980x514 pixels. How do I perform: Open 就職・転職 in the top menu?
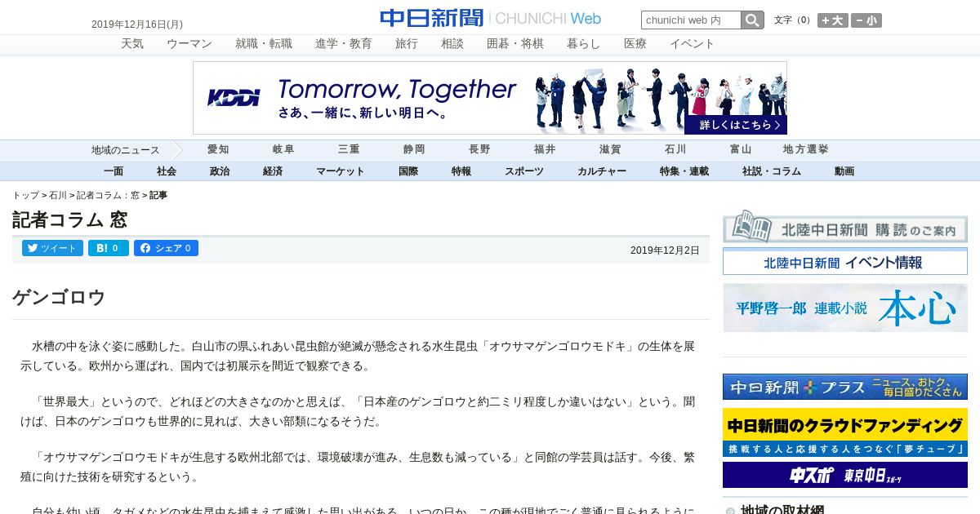click(264, 44)
